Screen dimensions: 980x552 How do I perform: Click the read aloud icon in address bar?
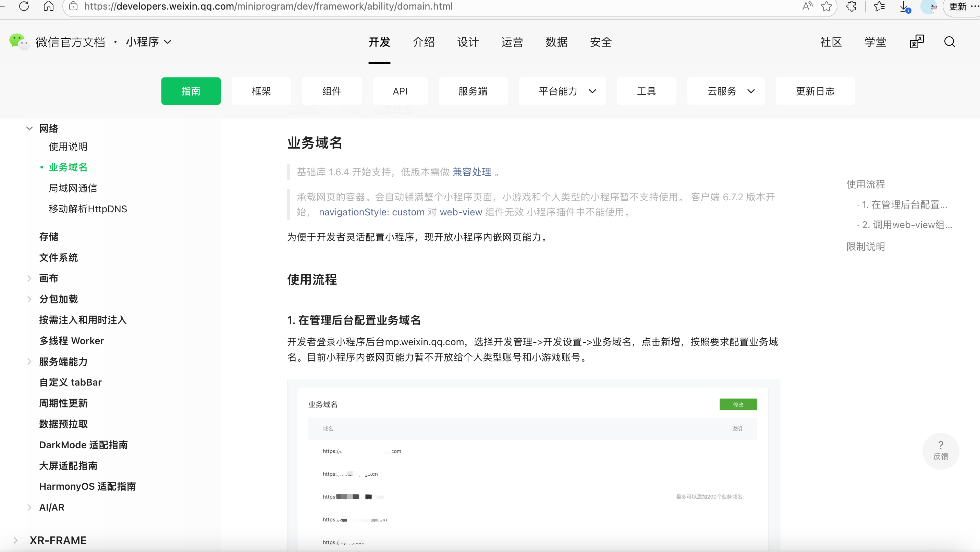click(x=807, y=7)
